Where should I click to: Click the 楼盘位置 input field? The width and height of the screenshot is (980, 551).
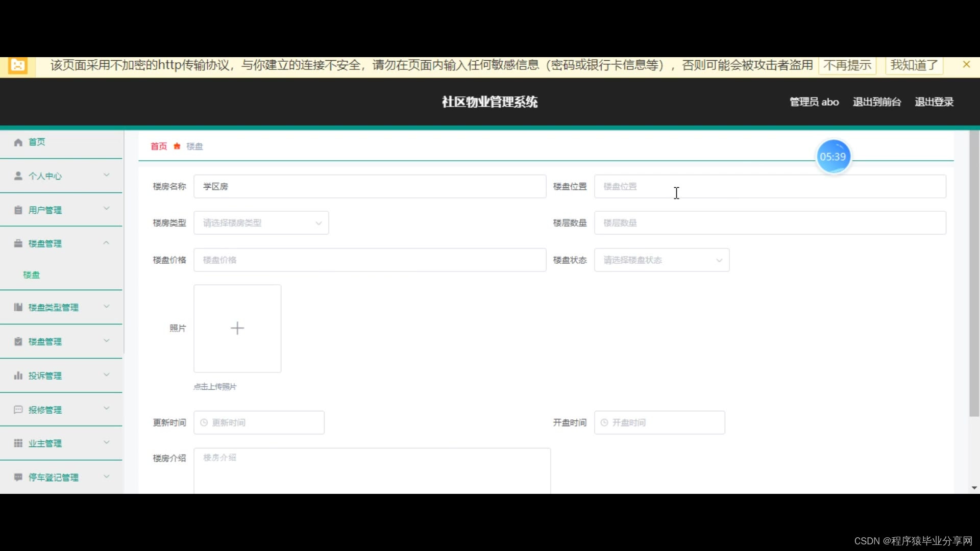[770, 187]
